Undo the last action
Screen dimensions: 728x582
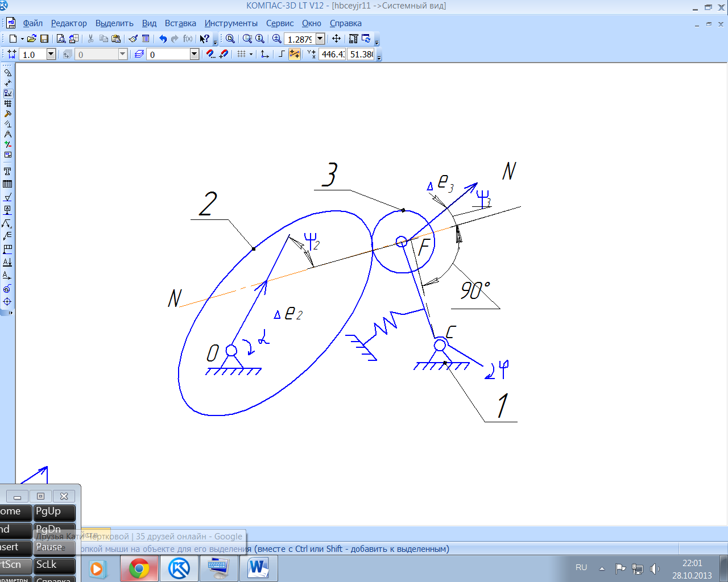[163, 39]
